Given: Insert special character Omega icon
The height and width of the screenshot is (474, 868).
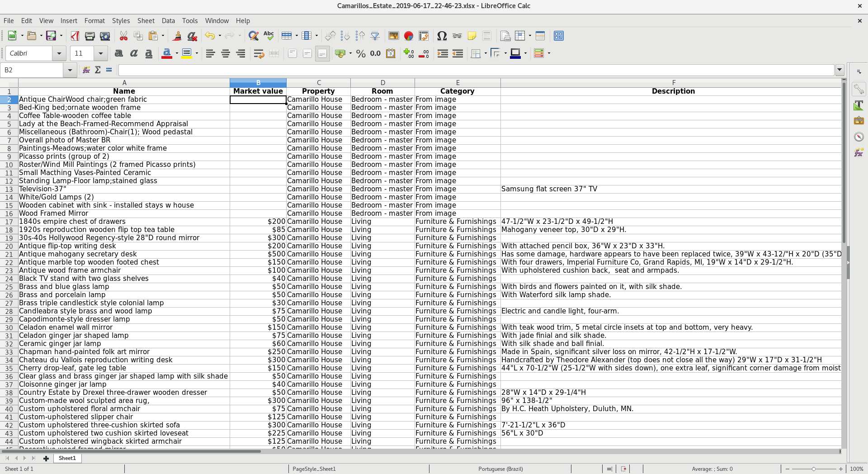Looking at the screenshot, I should coord(442,36).
